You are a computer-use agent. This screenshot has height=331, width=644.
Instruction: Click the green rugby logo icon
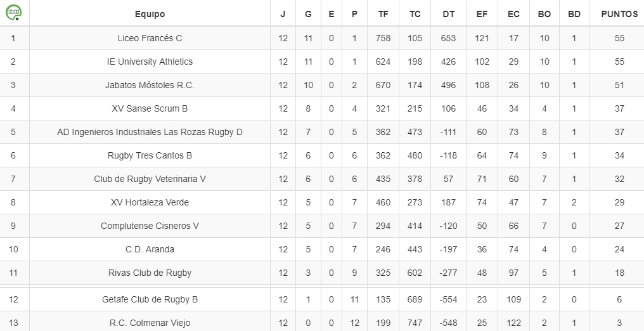coord(13,13)
